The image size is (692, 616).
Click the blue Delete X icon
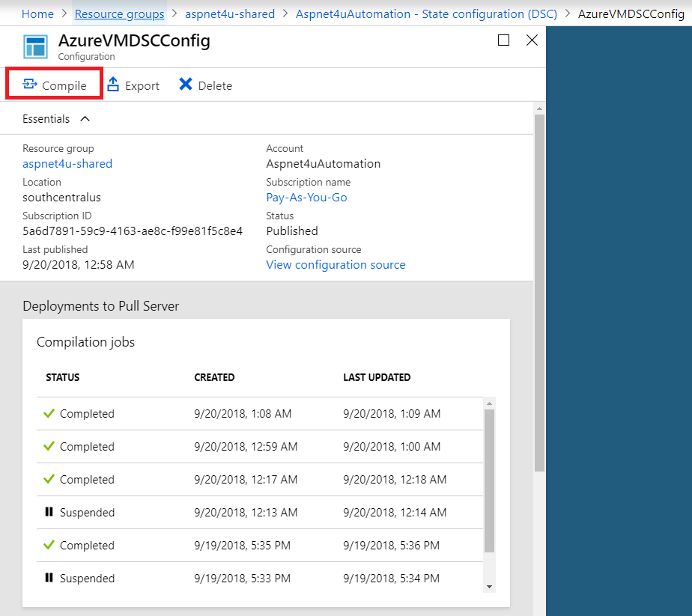pyautogui.click(x=186, y=84)
